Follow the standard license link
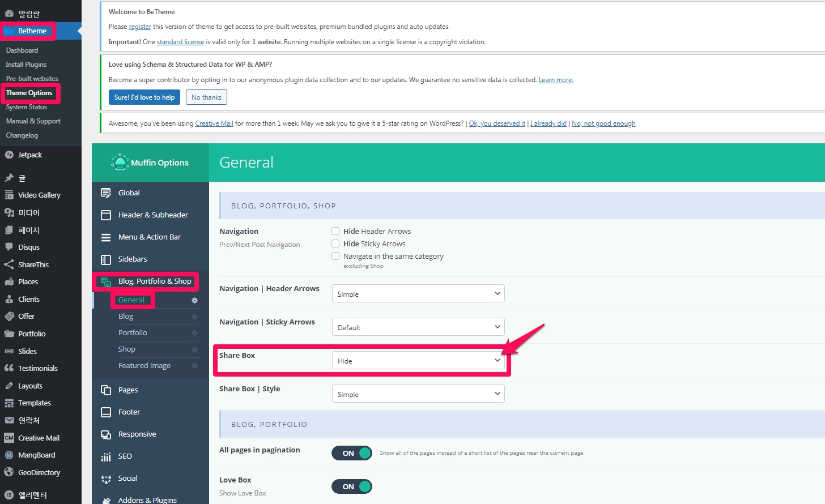825x504 pixels. [180, 42]
